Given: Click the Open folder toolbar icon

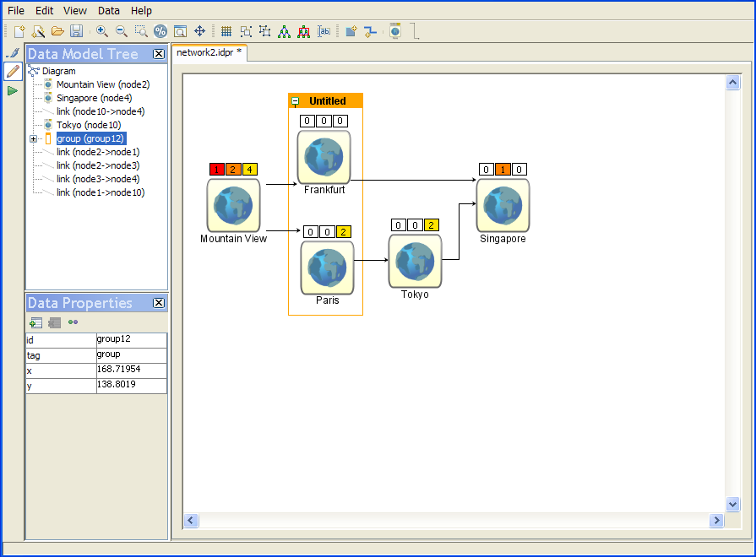Looking at the screenshot, I should [x=57, y=31].
